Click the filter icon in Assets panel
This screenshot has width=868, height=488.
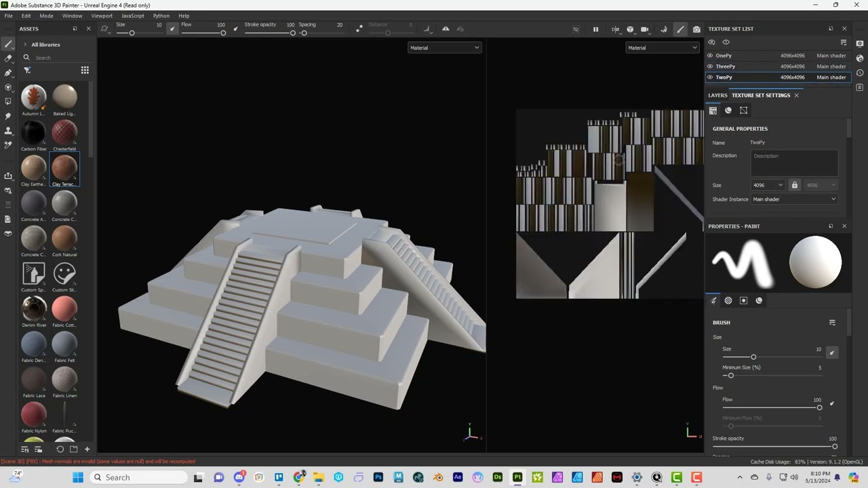pos(27,70)
